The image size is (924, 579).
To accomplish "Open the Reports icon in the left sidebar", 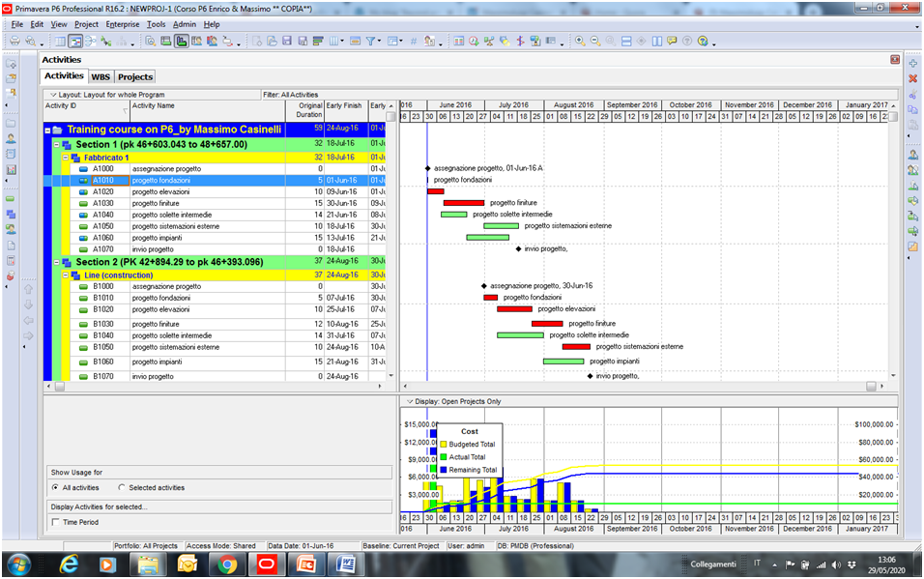I will click(11, 155).
